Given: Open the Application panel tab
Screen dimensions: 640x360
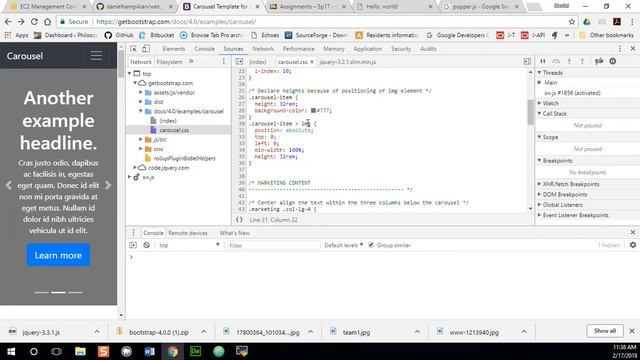Looking at the screenshot, I should (x=367, y=49).
